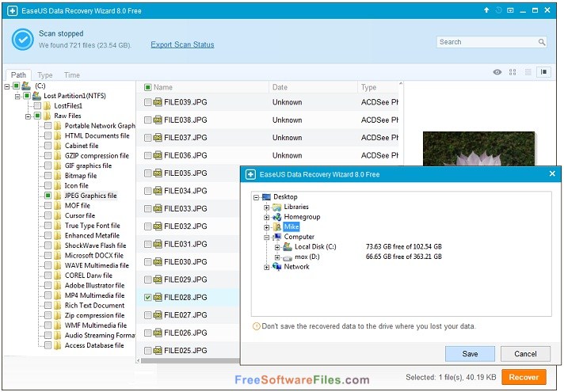
Task: Click the Cancel button
Action: 525,354
